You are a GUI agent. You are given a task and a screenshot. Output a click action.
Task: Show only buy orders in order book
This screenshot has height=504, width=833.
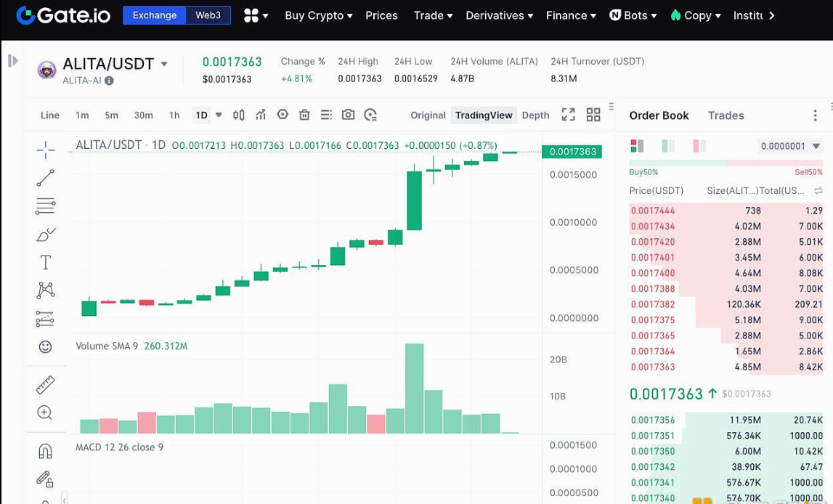coord(668,146)
